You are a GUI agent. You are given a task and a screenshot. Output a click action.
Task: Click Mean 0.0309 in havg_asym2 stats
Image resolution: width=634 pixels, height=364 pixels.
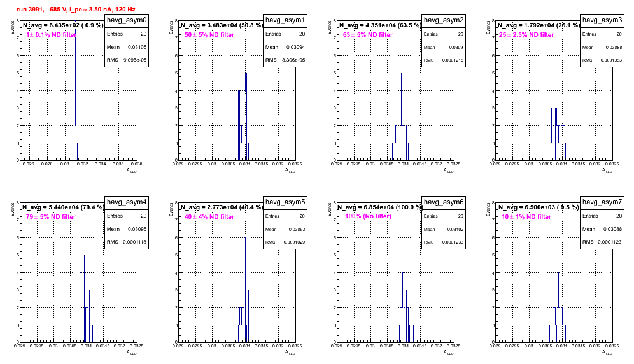pos(444,47)
